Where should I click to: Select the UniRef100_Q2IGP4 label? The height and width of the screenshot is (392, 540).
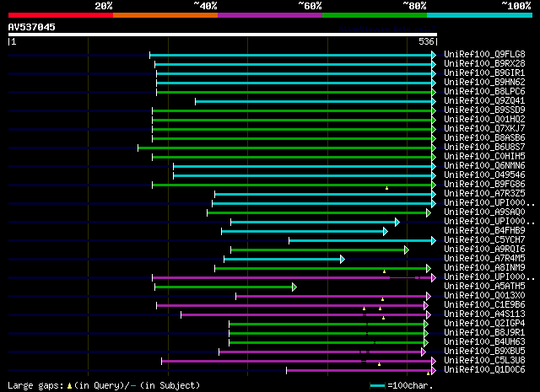click(484, 324)
